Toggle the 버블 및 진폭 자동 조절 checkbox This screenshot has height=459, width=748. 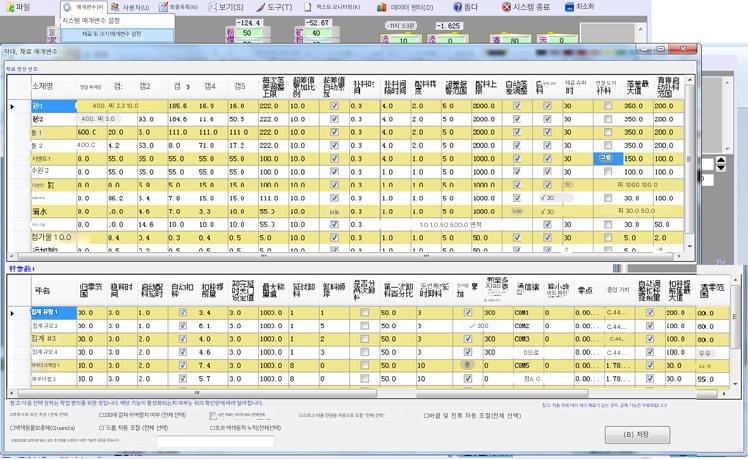pos(427,414)
